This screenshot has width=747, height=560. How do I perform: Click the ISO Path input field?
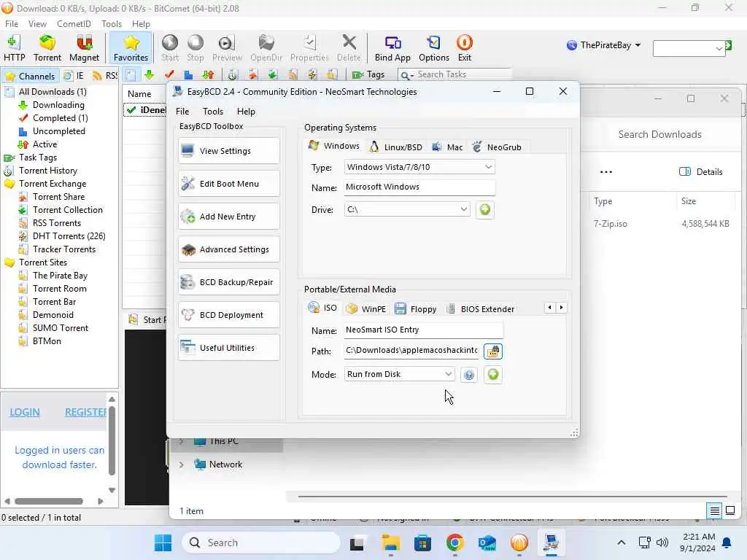tap(411, 351)
